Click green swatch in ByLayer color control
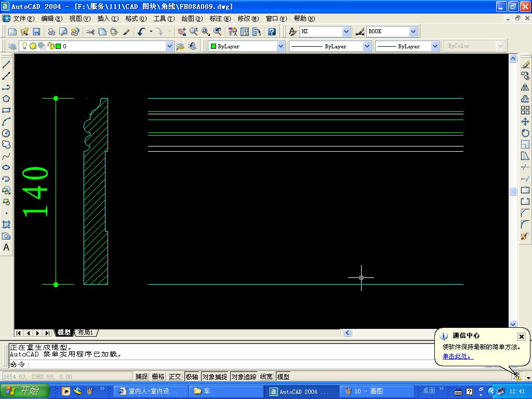Image resolution: width=532 pixels, height=399 pixels. click(x=214, y=46)
